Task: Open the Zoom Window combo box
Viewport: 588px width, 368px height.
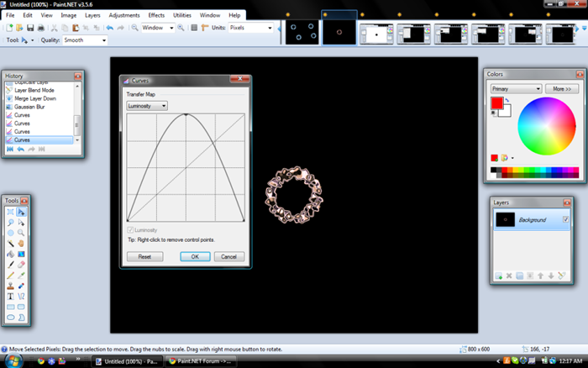Action: (158, 28)
